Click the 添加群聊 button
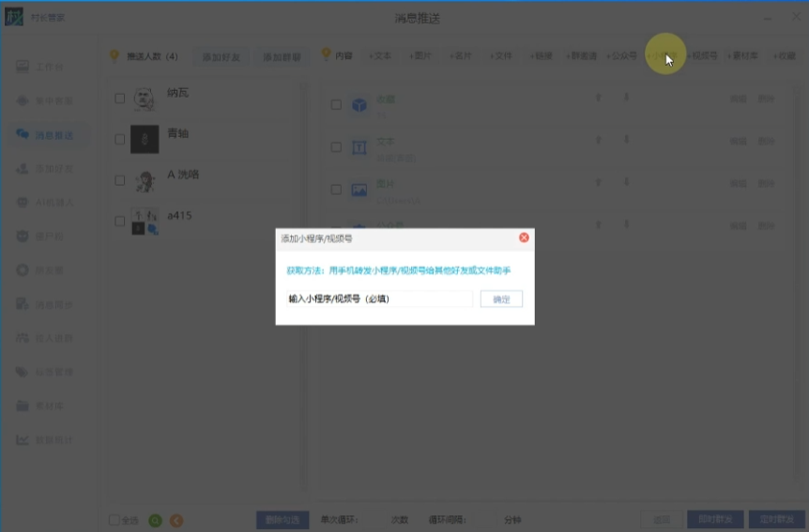 [x=282, y=56]
